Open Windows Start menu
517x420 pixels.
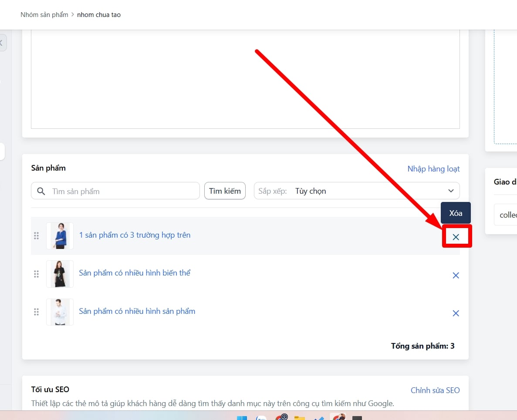click(242, 418)
